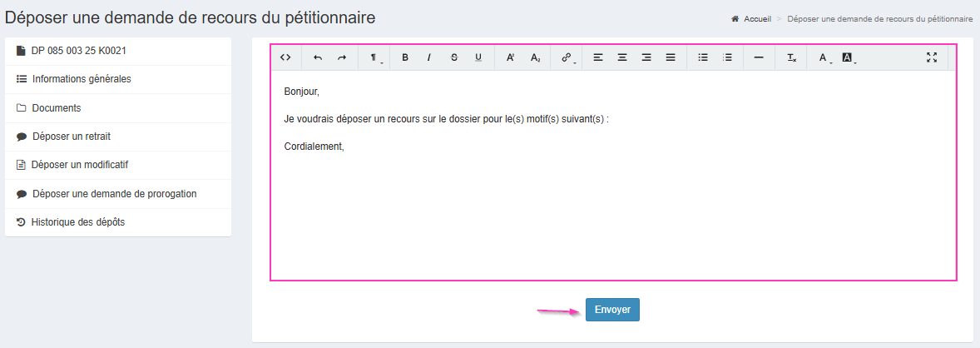Click the redo arrow icon
The image size is (980, 348).
(x=342, y=57)
